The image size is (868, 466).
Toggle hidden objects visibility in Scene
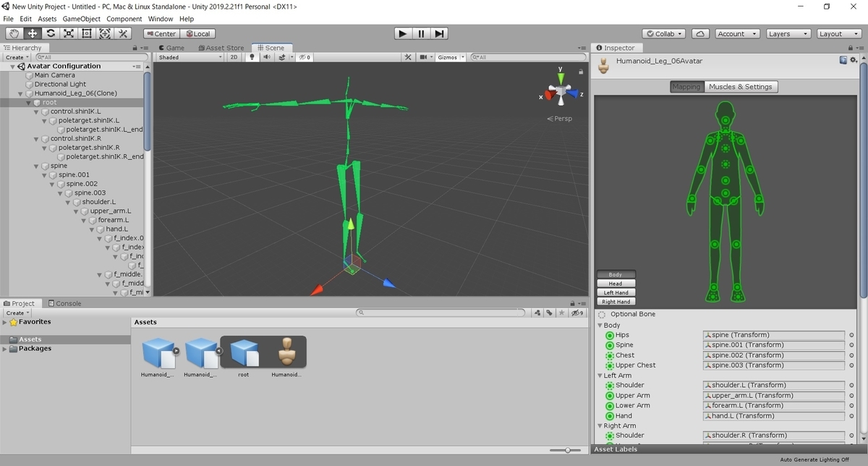pyautogui.click(x=305, y=57)
